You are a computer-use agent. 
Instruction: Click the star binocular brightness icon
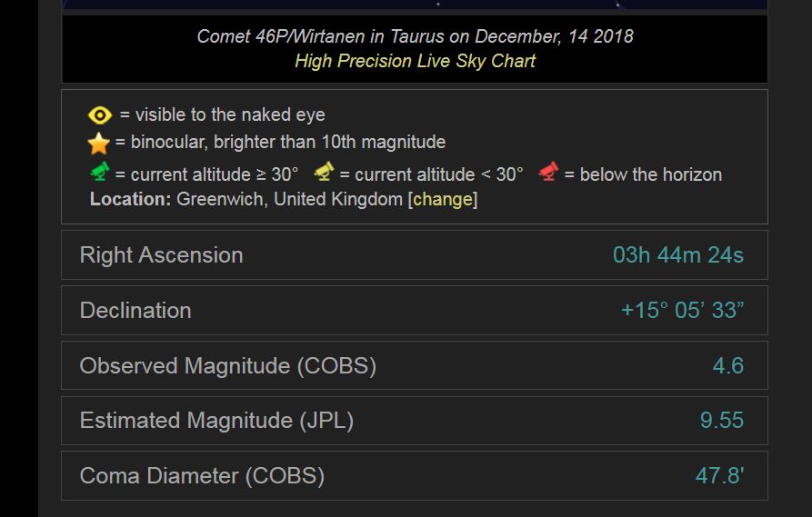99,143
